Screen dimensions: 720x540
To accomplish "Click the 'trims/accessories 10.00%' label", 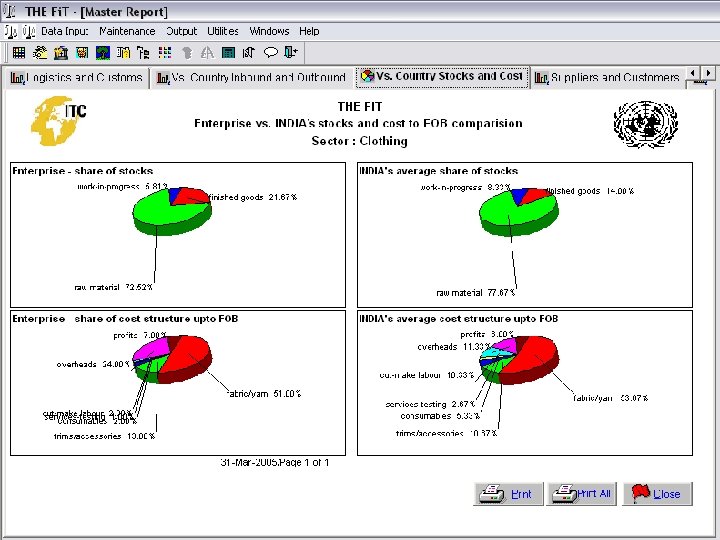I will (104, 436).
